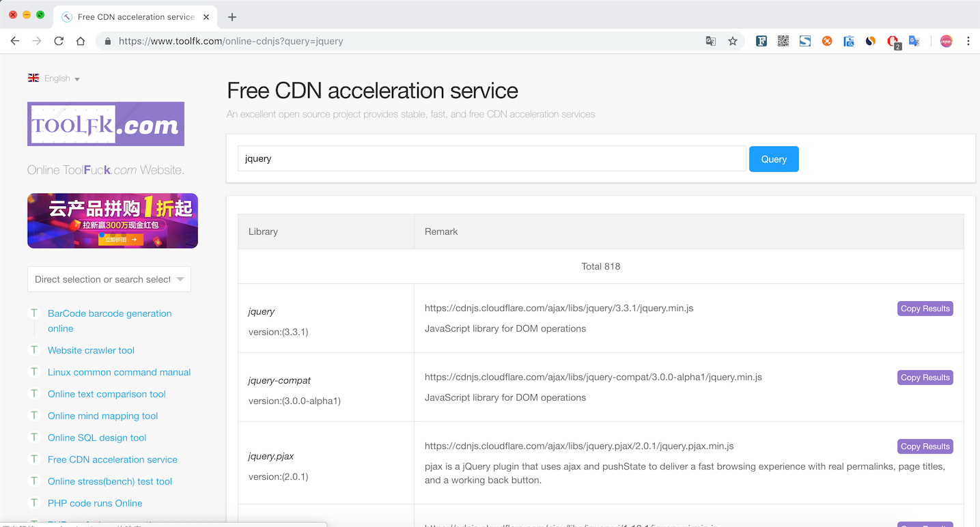Image resolution: width=980 pixels, height=527 pixels.
Task: Open the Direct selection or search dropdown
Action: pos(109,279)
